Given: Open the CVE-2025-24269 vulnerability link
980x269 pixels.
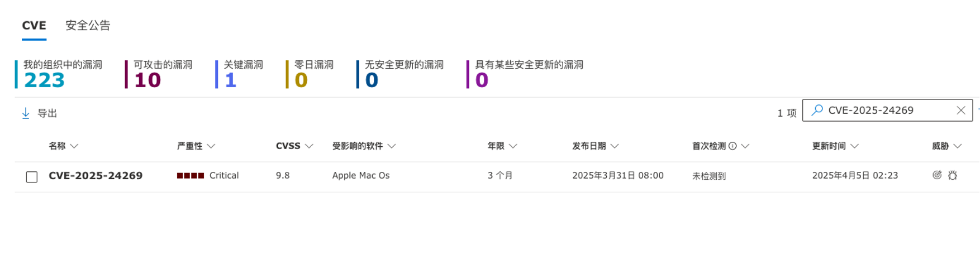Looking at the screenshot, I should tap(96, 175).
